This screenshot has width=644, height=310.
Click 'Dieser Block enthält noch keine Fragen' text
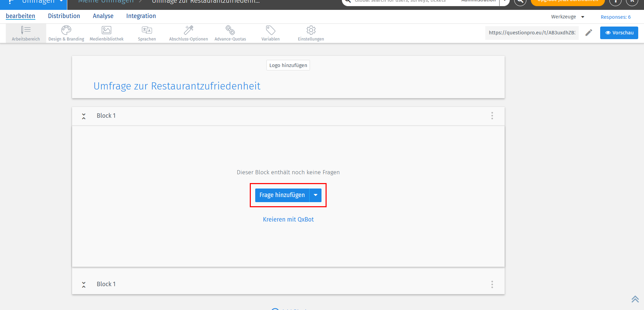[288, 172]
